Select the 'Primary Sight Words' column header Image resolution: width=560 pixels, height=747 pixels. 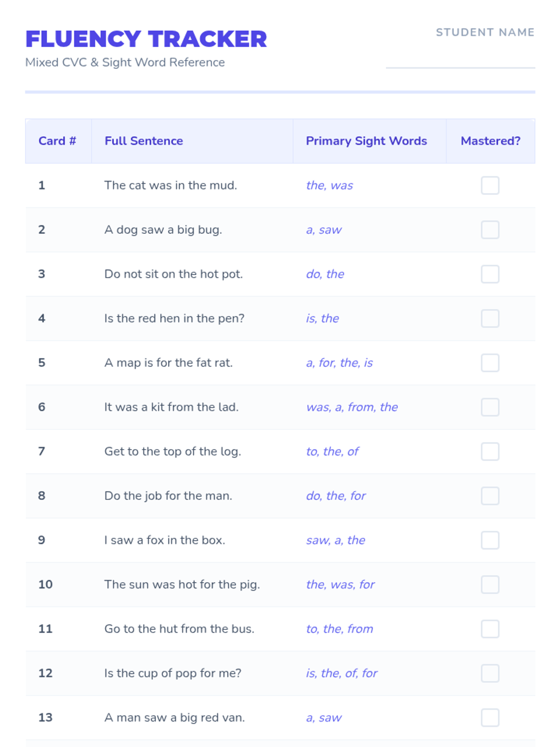coord(366,141)
